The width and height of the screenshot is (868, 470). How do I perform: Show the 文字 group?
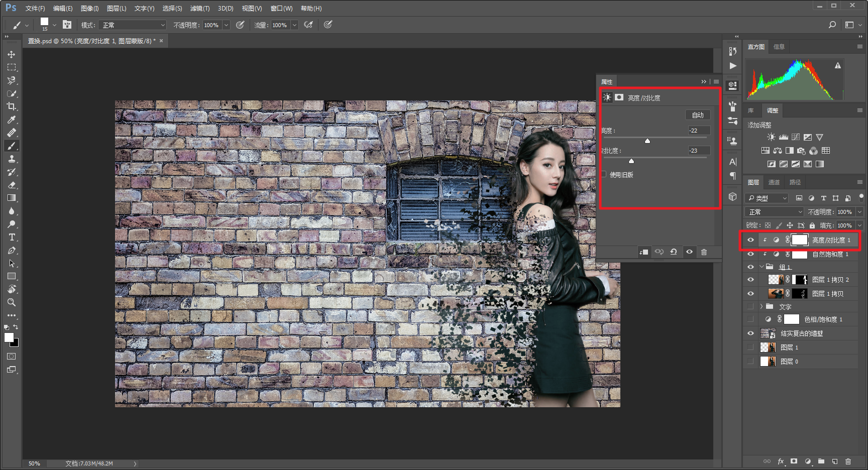pyautogui.click(x=750, y=306)
